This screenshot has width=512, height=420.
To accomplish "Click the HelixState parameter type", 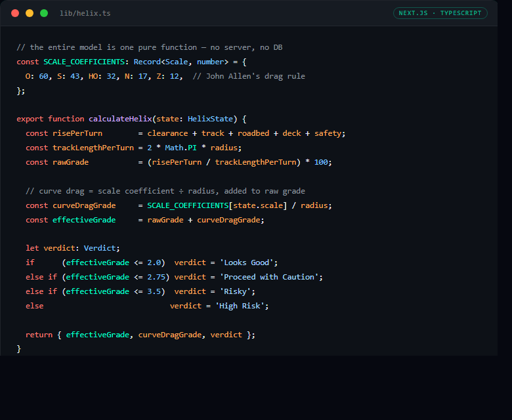I will click(210, 119).
